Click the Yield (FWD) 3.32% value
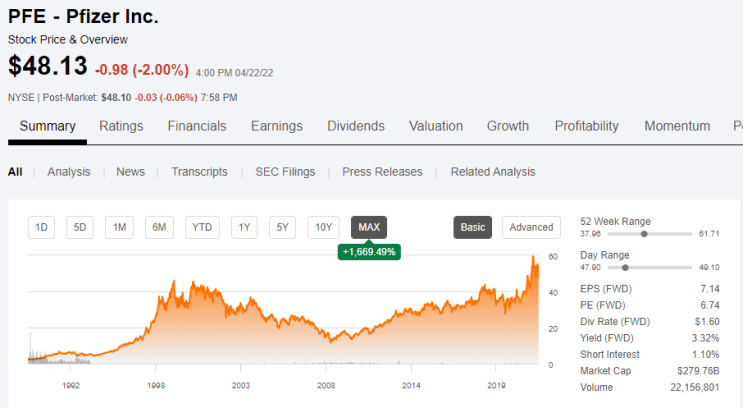This screenshot has width=743, height=408. pyautogui.click(x=706, y=338)
